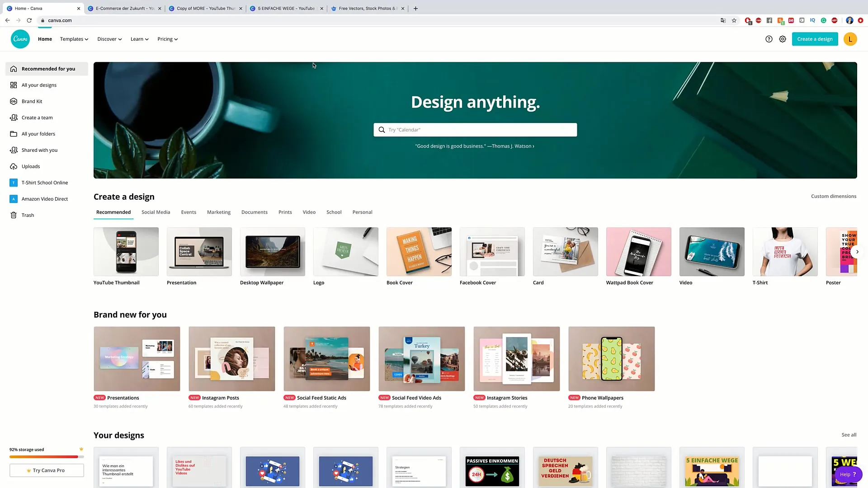This screenshot has height=488, width=868.
Task: Click the Try Canva Pro button
Action: click(x=47, y=470)
